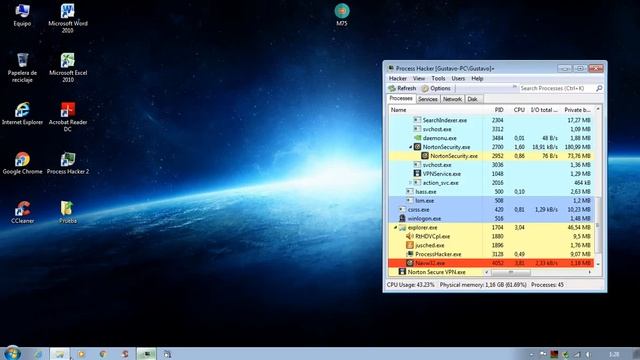Screen dimensions: 640x360
Task: Select the SearchIndexer.exe row
Action: click(491, 120)
